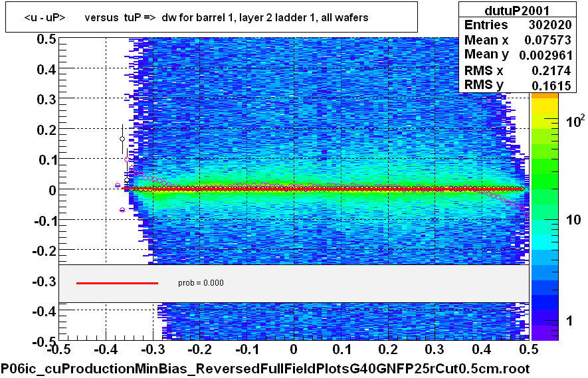Click the x-axis label 0.3
The width and height of the screenshot is (588, 378).
pyautogui.click(x=435, y=350)
